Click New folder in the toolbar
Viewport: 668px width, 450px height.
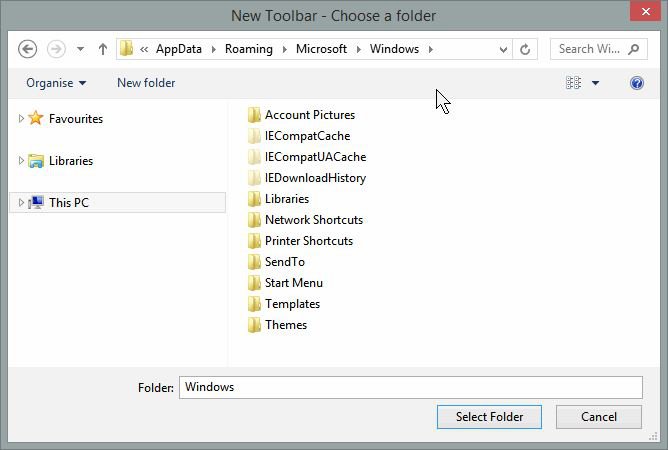[x=146, y=83]
